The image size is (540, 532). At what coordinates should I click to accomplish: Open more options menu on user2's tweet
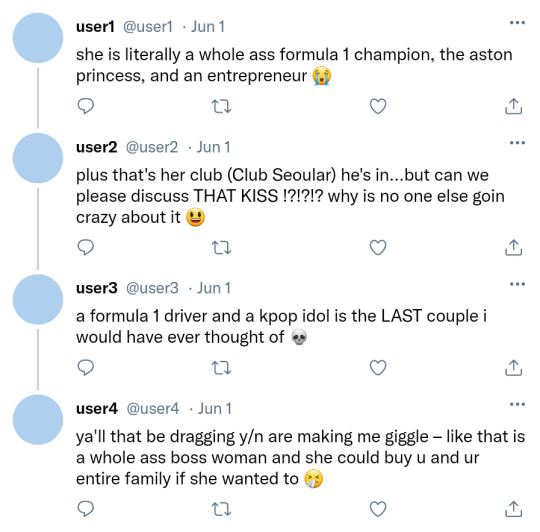517,143
